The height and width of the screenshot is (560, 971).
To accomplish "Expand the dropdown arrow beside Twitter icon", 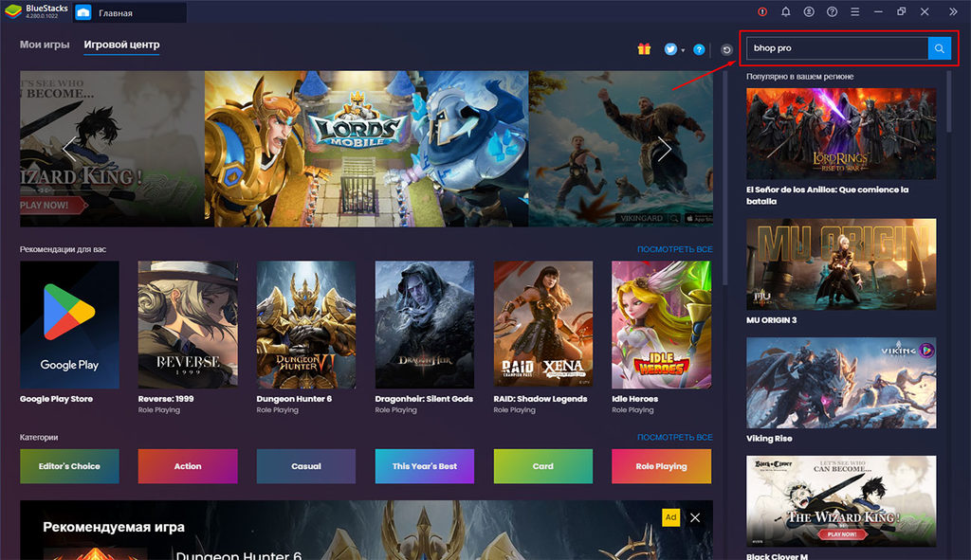I will [x=683, y=50].
